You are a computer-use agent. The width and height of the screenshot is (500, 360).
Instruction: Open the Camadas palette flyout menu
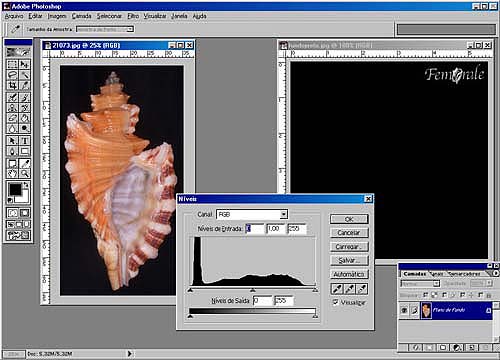(x=496, y=273)
